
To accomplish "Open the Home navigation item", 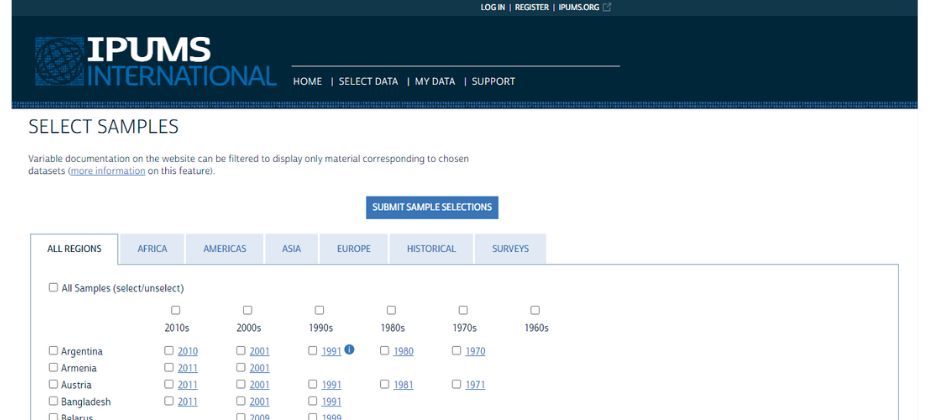I will point(307,82).
